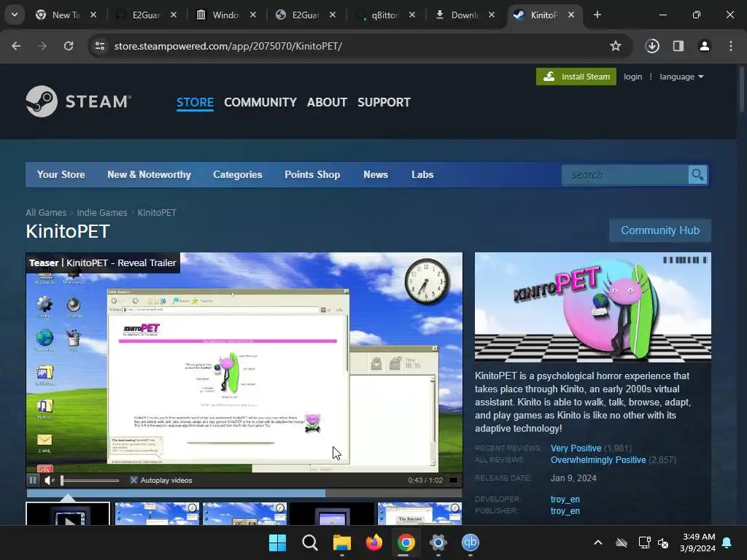Click the taskbar clock showing 3:49 AM
Image resolution: width=747 pixels, height=560 pixels.
697,542
